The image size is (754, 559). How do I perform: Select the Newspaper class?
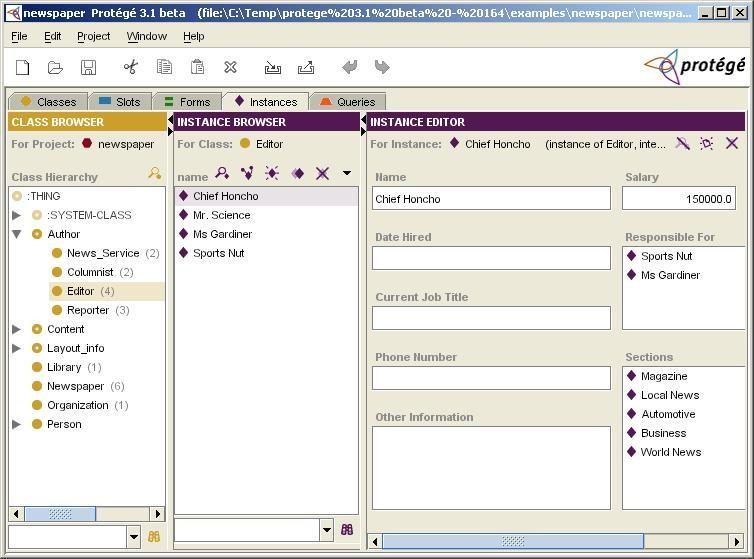pyautogui.click(x=78, y=386)
